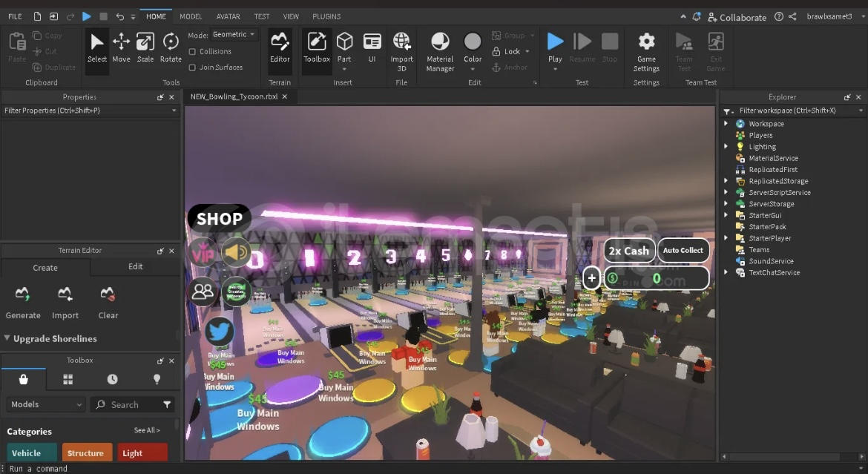Click Import 3D
868x474 pixels.
click(401, 52)
